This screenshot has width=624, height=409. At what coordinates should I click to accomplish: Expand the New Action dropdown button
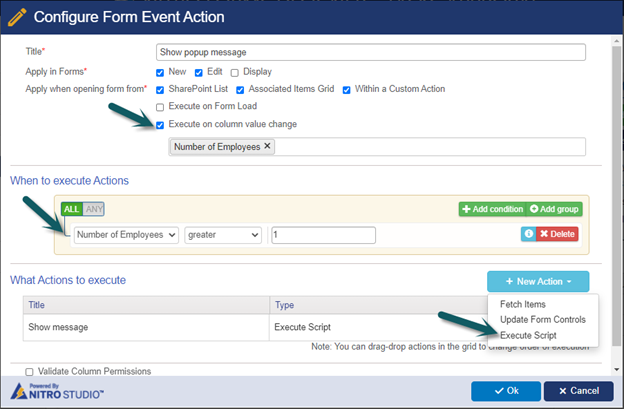538,281
